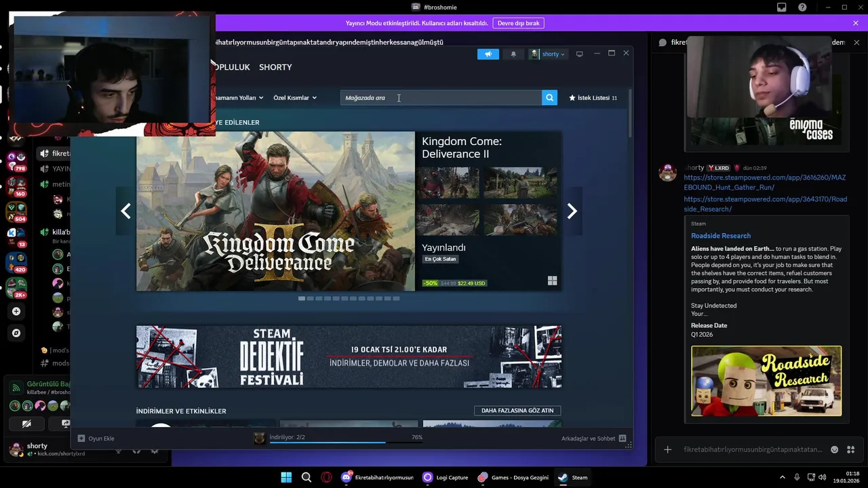Open taskbar volume speaker icon
Viewport: 868px width, 488px height.
click(x=823, y=477)
